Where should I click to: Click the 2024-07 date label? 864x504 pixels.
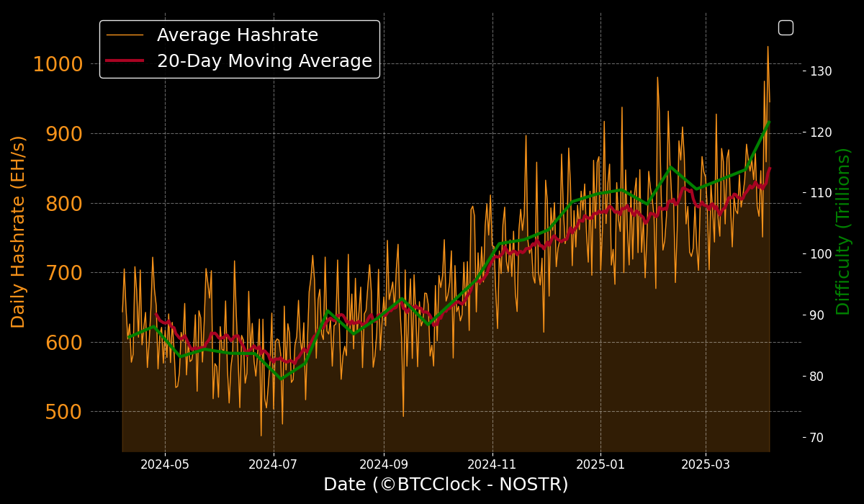[x=274, y=464]
